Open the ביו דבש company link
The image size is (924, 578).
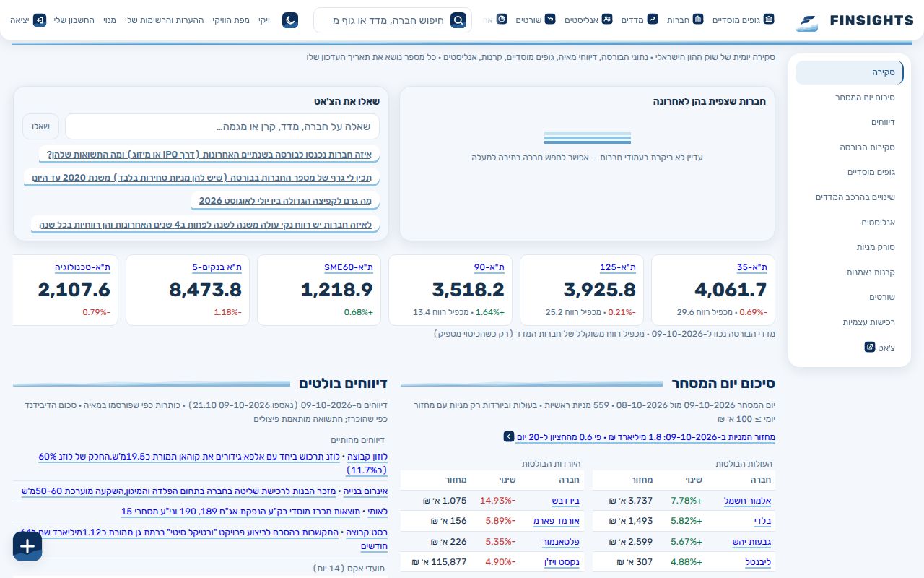pos(565,501)
